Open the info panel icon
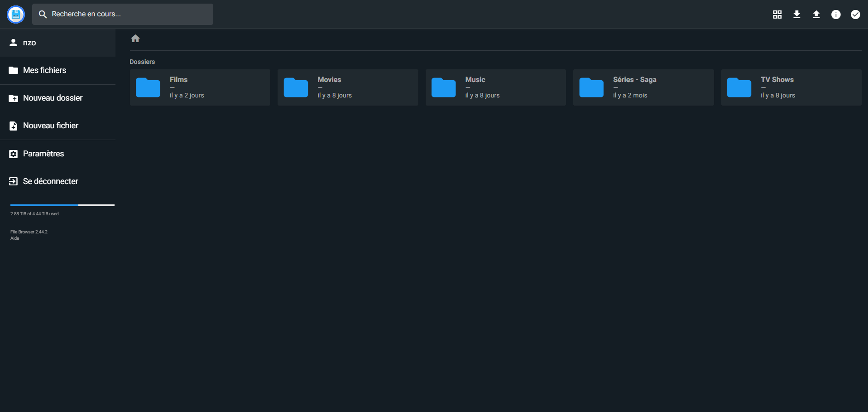The width and height of the screenshot is (868, 412). [835, 15]
